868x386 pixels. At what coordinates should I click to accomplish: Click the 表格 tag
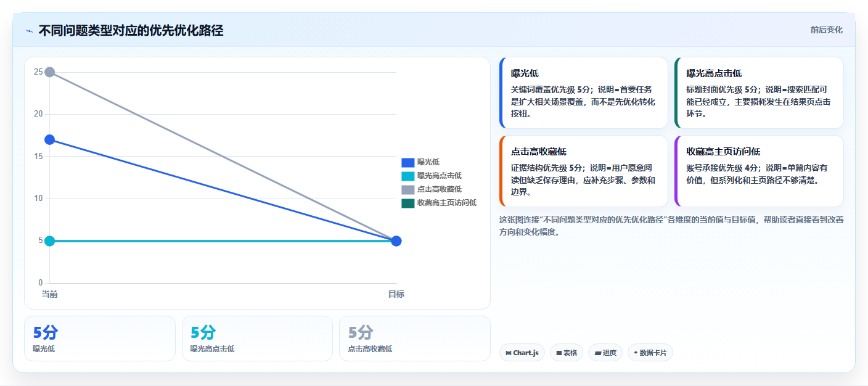pos(567,353)
